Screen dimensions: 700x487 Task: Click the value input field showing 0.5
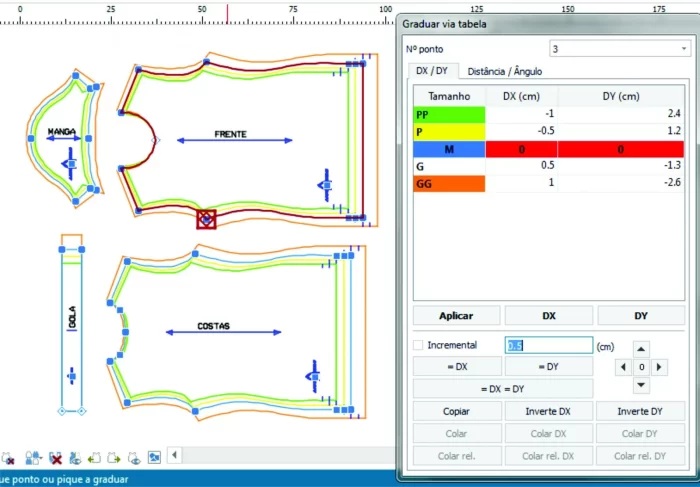click(x=549, y=345)
